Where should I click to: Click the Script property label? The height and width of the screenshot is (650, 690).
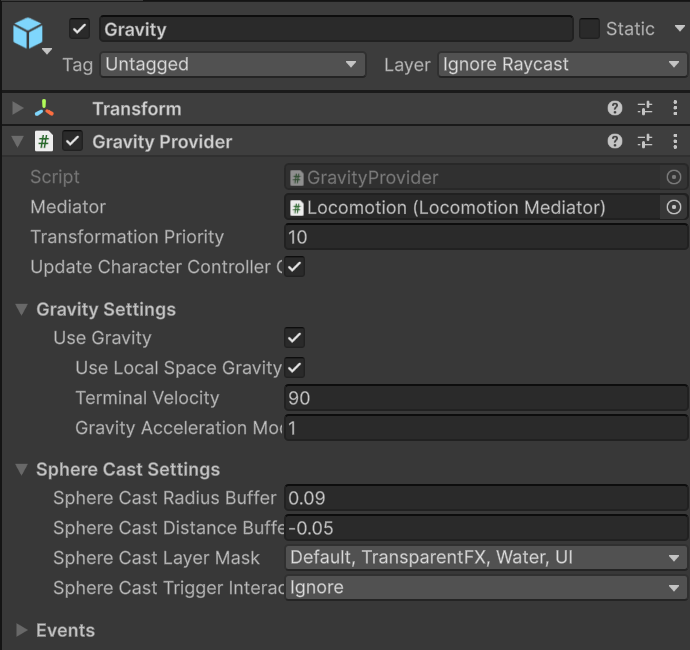point(55,177)
